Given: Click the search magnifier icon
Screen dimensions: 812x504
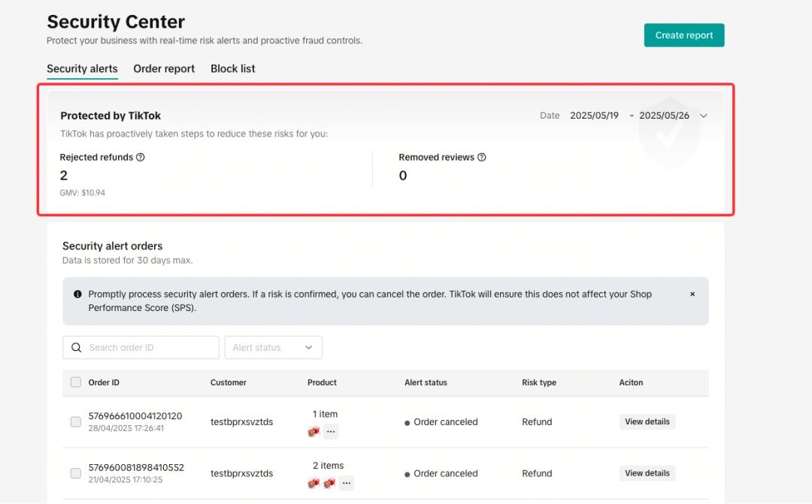Looking at the screenshot, I should (76, 348).
